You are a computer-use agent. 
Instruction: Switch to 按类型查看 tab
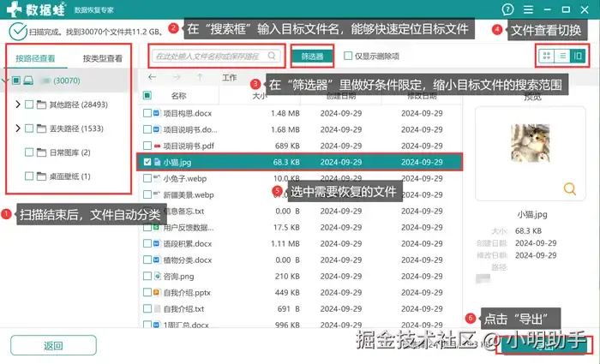coord(103,58)
